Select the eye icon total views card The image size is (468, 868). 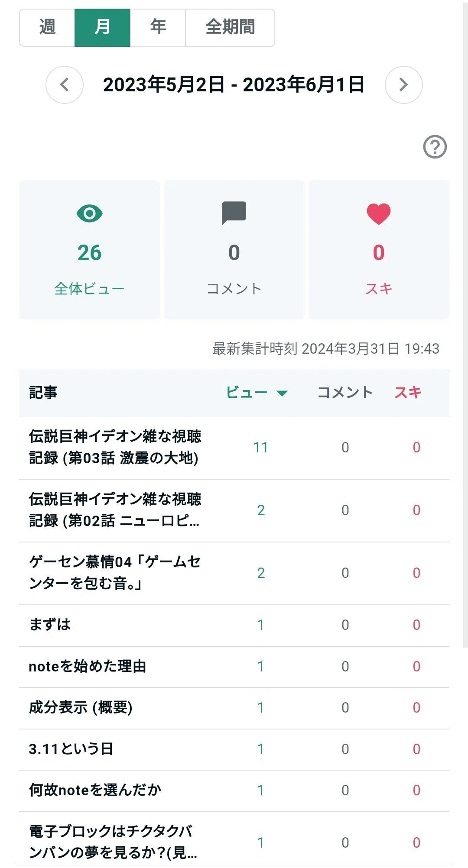coord(89,250)
